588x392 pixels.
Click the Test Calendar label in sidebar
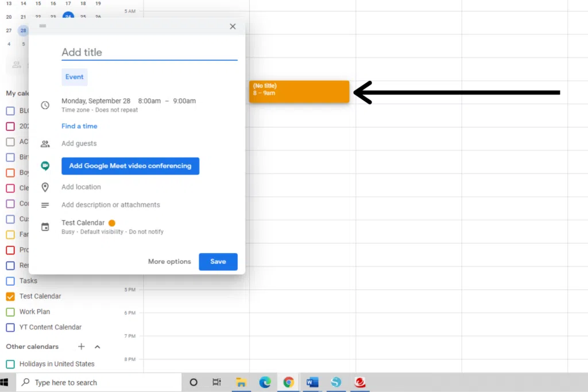pos(40,296)
